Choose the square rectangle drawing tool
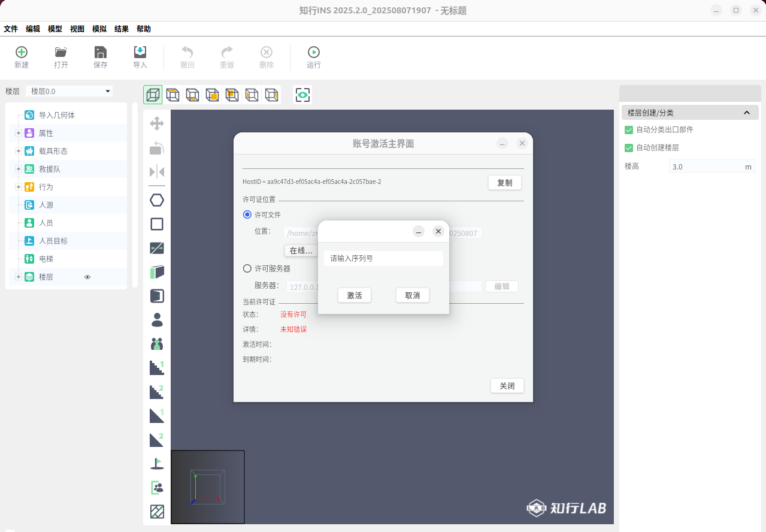The height and width of the screenshot is (532, 766). tap(157, 224)
